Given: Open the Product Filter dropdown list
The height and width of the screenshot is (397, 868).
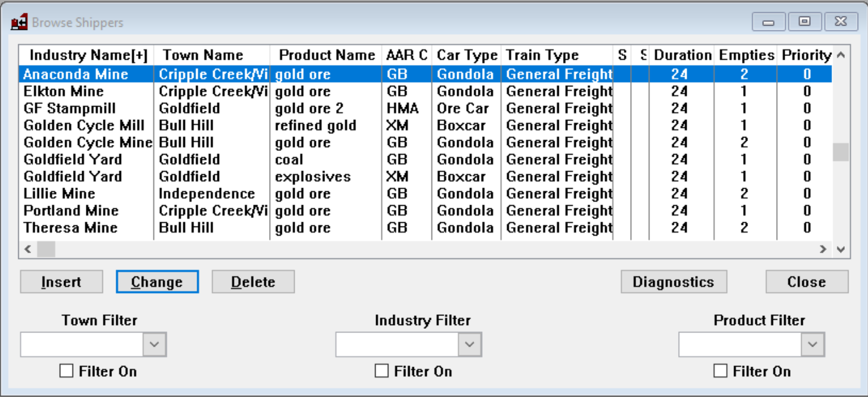Looking at the screenshot, I should pos(812,345).
